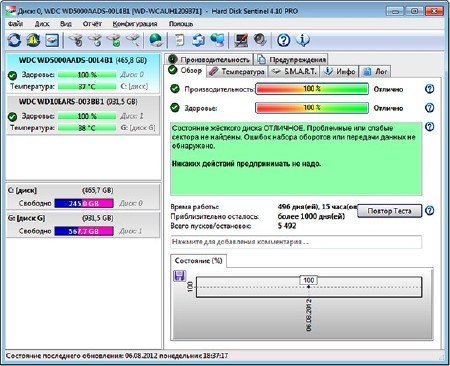Click the monitor with red screen icon
450x366 pixels.
click(241, 40)
